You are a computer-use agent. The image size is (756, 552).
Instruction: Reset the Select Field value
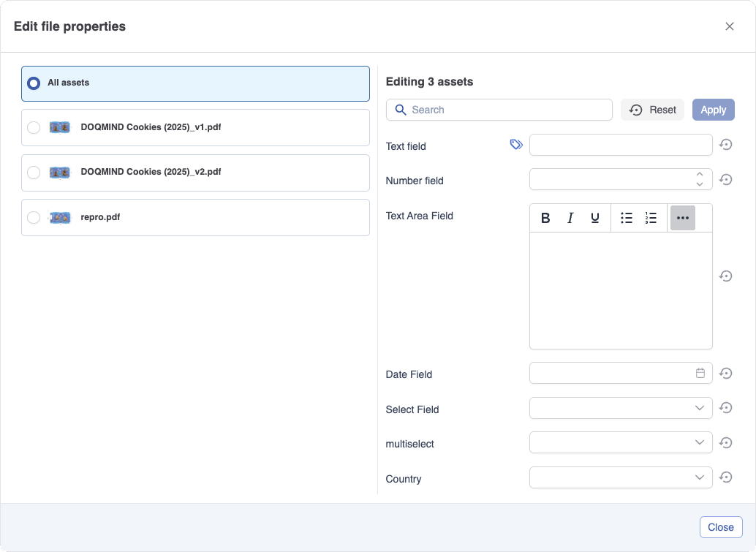pos(725,408)
